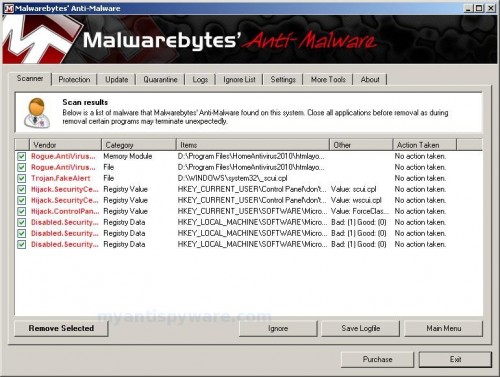This screenshot has height=377, width=500.
Task: Click the 'Value: wscui.cpl' cell
Action: click(x=356, y=200)
